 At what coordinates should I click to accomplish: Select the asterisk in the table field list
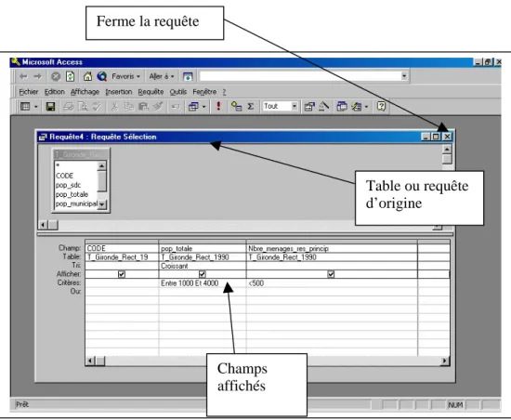coord(58,165)
